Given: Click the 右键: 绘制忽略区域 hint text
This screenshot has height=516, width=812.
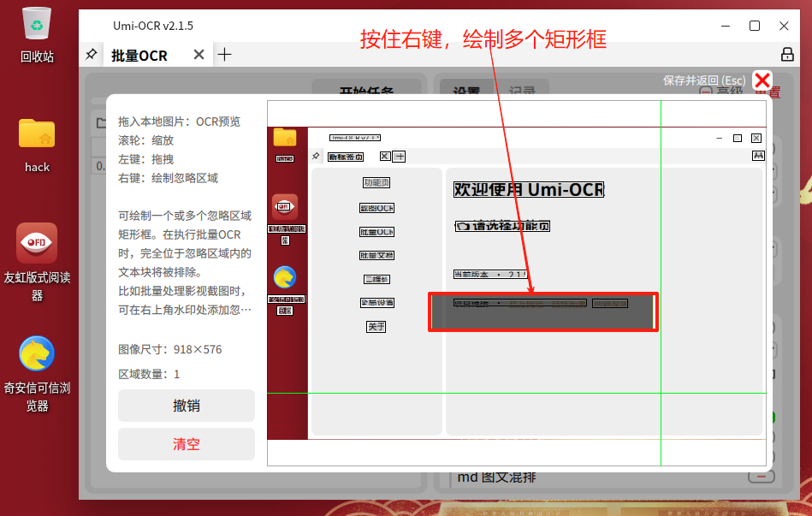Looking at the screenshot, I should coord(169,178).
